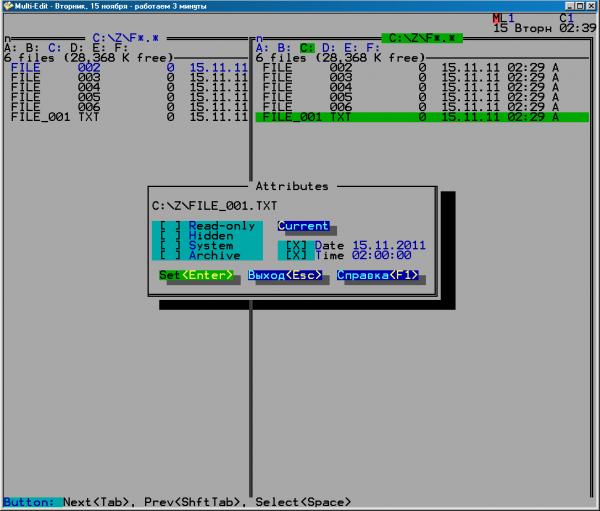600x511 pixels.
Task: Choose drive B: in right panel
Action: click(284, 47)
